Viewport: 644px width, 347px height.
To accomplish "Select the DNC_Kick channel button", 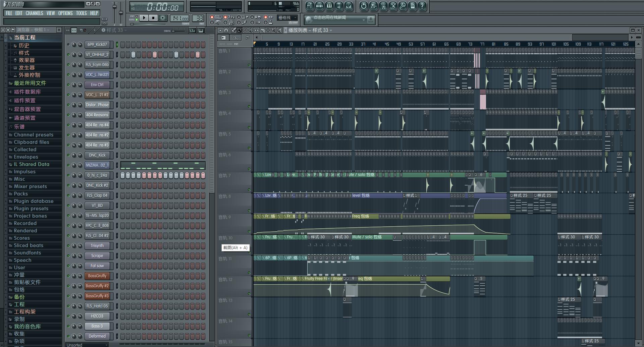I will tap(97, 155).
